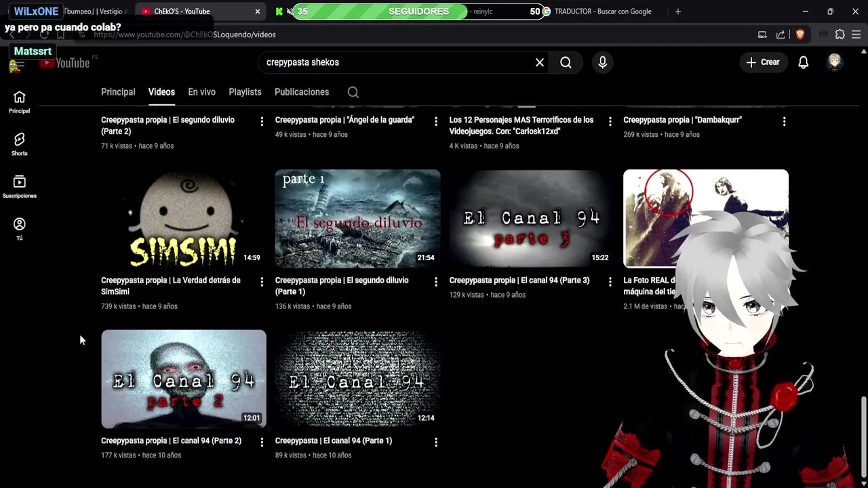Open the account avatar menu
The width and height of the screenshot is (868, 488).
[x=834, y=62]
